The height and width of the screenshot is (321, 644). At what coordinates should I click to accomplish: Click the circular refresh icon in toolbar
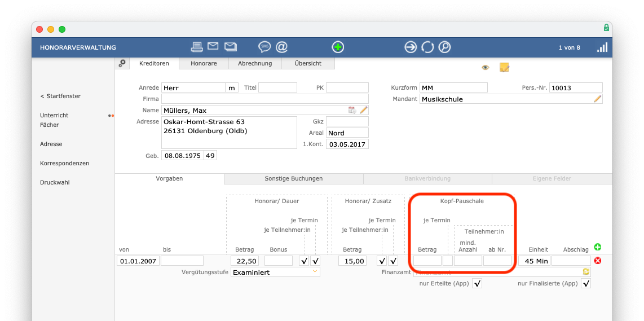click(x=428, y=47)
